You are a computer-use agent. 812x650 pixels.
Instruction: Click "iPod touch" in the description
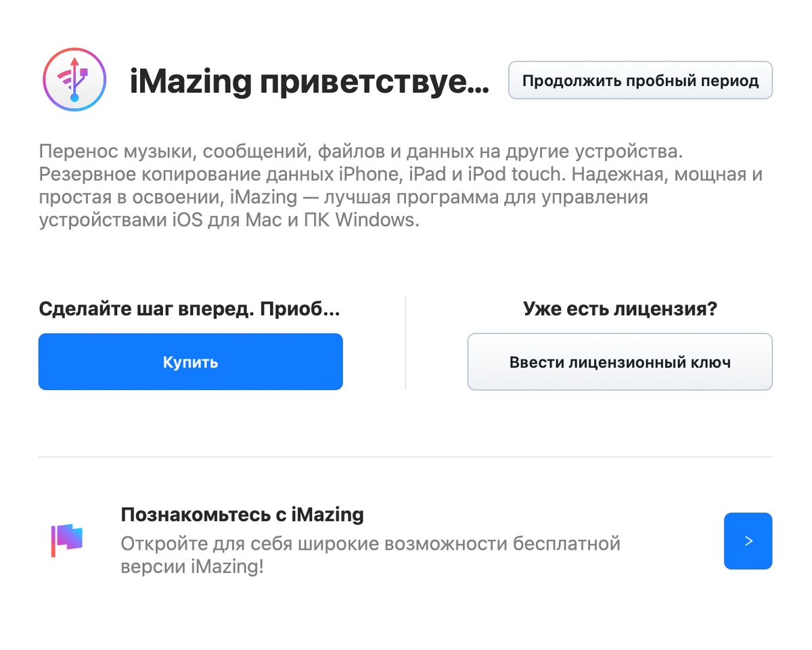513,174
